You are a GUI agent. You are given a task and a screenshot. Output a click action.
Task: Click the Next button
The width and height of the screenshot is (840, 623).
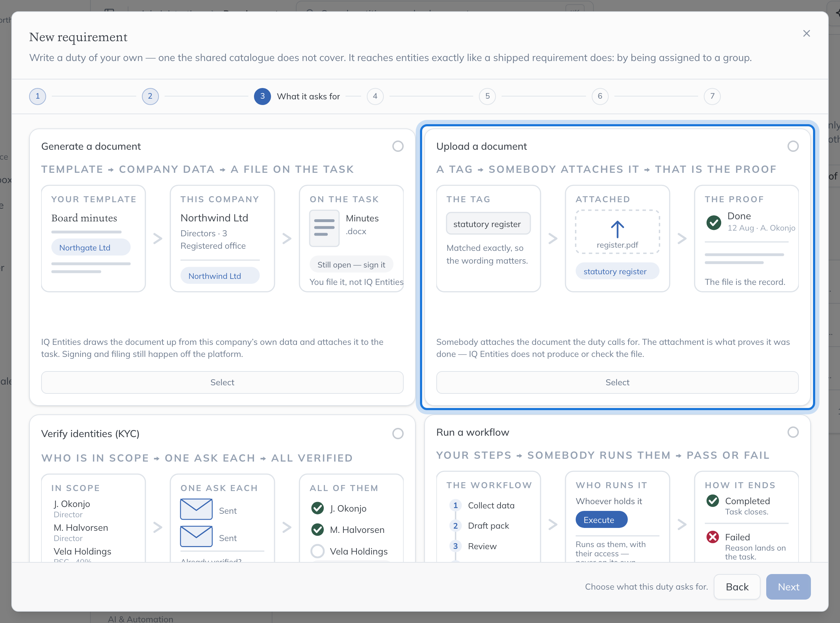coord(788,587)
